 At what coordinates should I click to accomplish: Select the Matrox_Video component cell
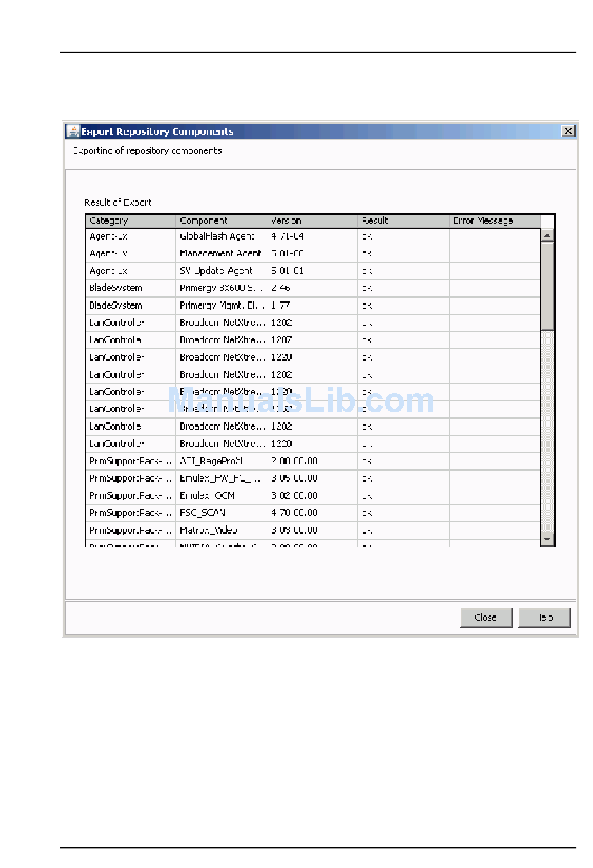point(221,530)
